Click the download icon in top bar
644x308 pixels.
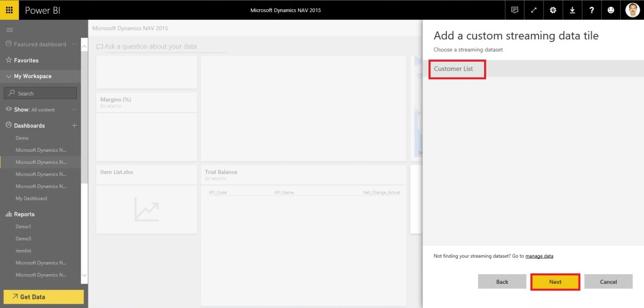point(572,10)
